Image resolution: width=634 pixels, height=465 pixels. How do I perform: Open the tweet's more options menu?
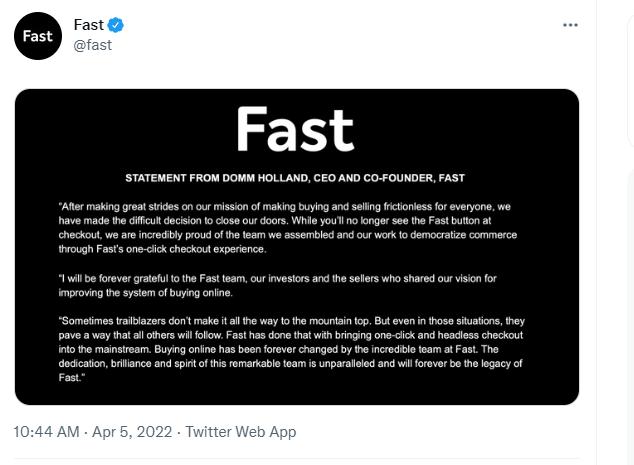click(x=570, y=25)
